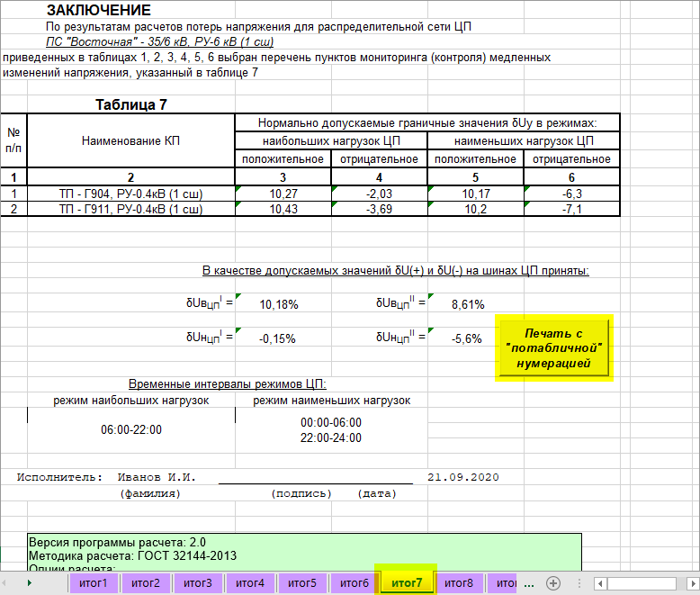Select cell with value -2,03
Viewport: 700px width, 595px height.
[x=379, y=194]
